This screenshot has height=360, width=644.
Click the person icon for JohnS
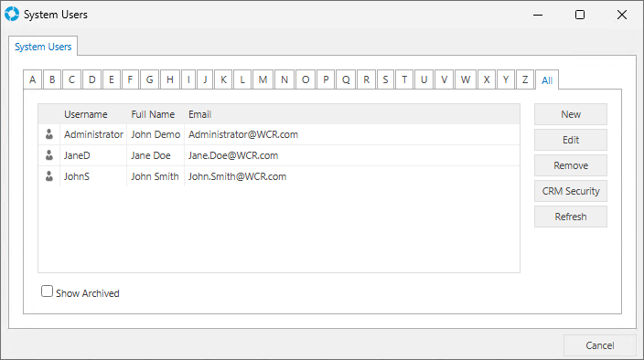point(49,176)
